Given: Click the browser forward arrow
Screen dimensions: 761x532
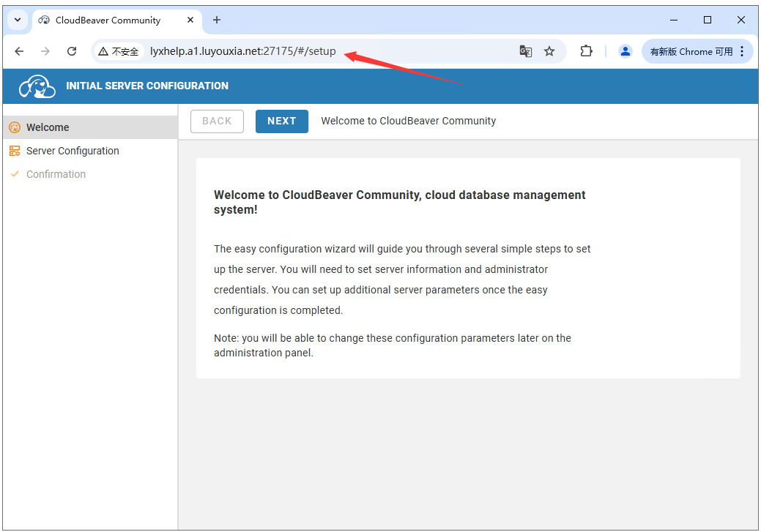Looking at the screenshot, I should (45, 51).
